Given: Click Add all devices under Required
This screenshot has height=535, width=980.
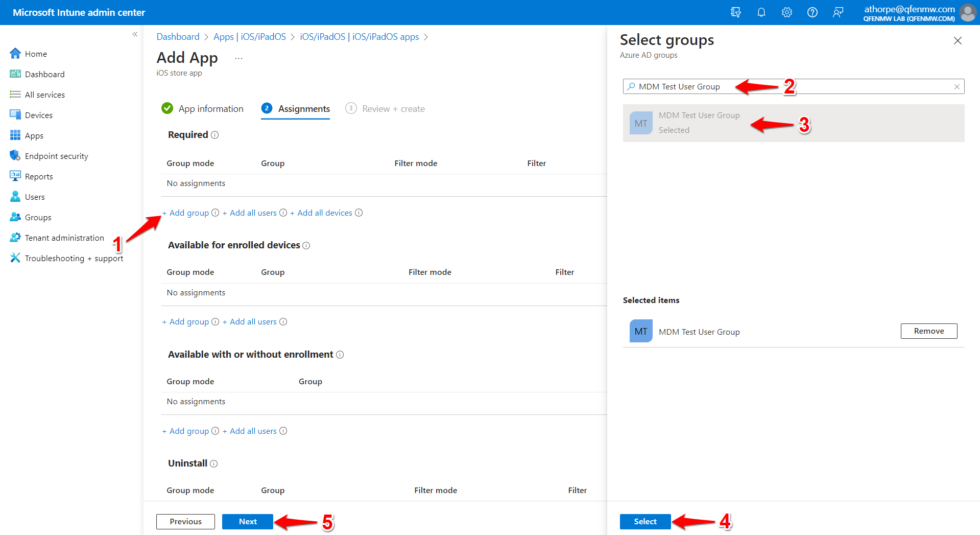Looking at the screenshot, I should [321, 213].
